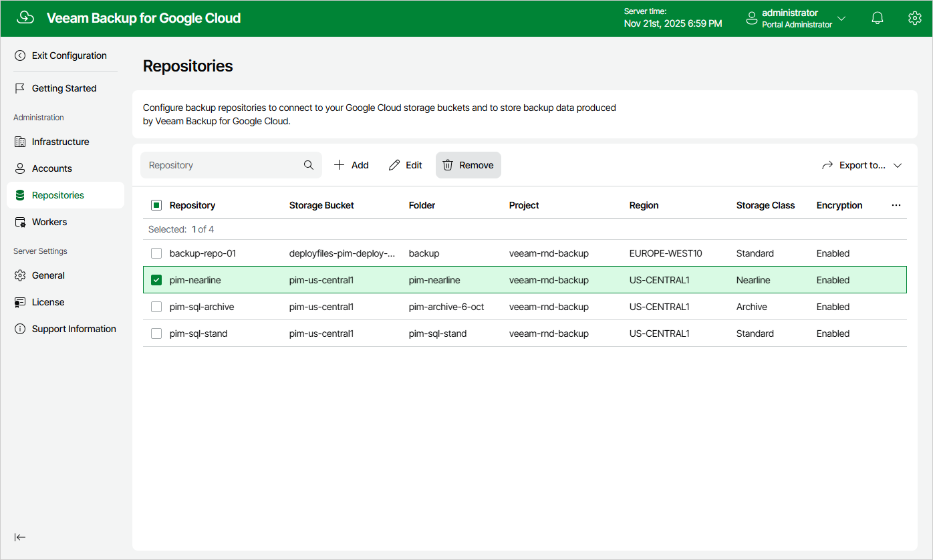The height and width of the screenshot is (560, 933).
Task: Open the notifications bell
Action: point(878,18)
